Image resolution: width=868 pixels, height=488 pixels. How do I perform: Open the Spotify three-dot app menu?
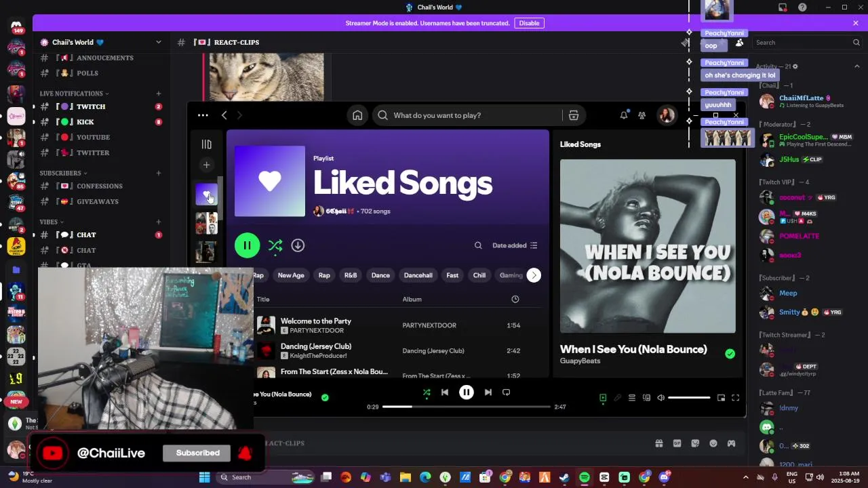tap(203, 115)
